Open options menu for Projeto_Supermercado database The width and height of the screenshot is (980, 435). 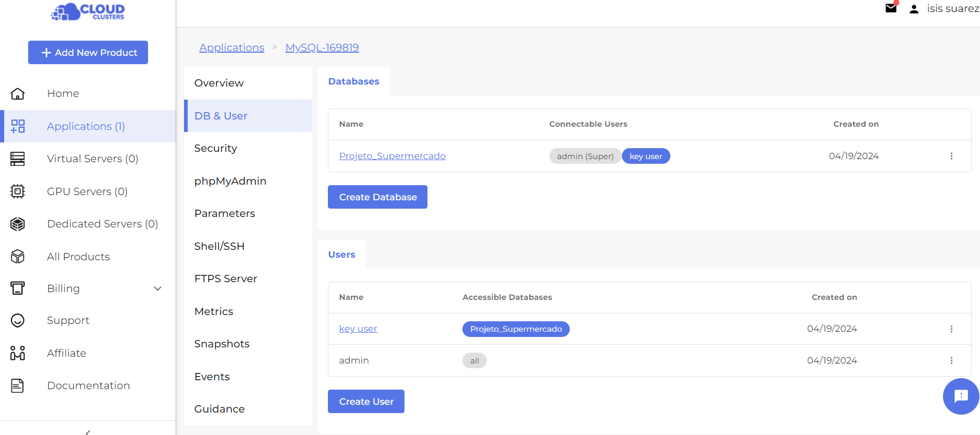tap(951, 156)
